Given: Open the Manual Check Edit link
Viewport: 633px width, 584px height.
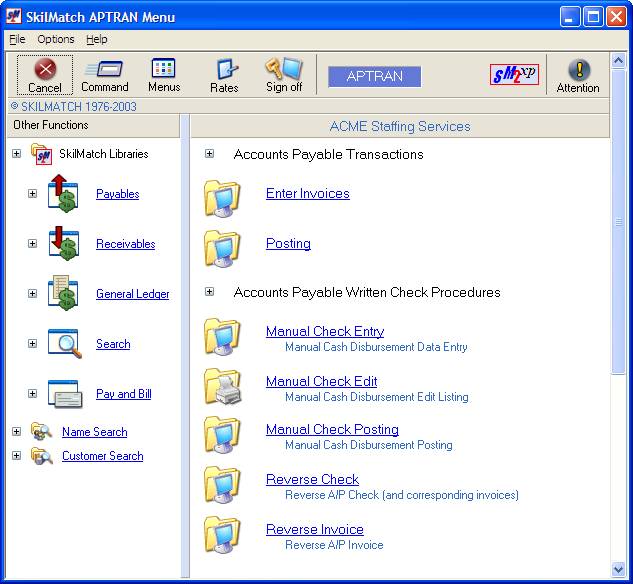Looking at the screenshot, I should (321, 381).
